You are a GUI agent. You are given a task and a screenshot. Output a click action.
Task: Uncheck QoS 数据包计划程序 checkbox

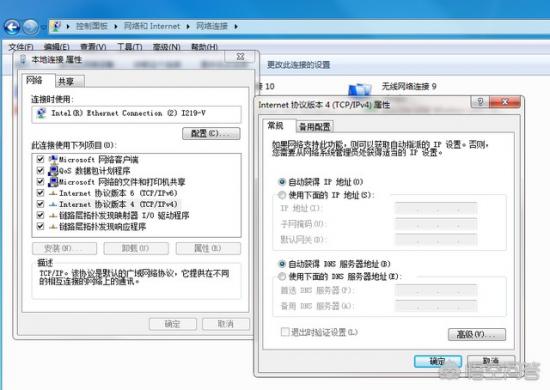40,170
